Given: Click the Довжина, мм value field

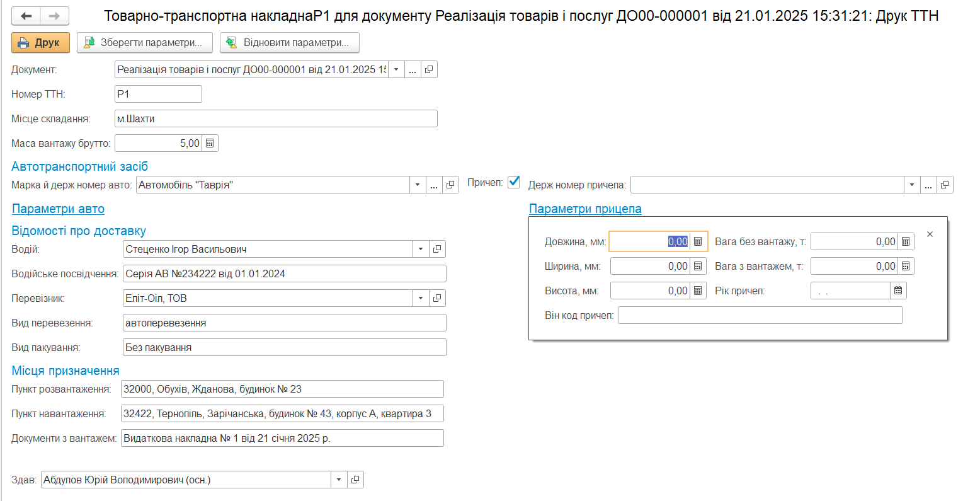Looking at the screenshot, I should pos(651,241).
